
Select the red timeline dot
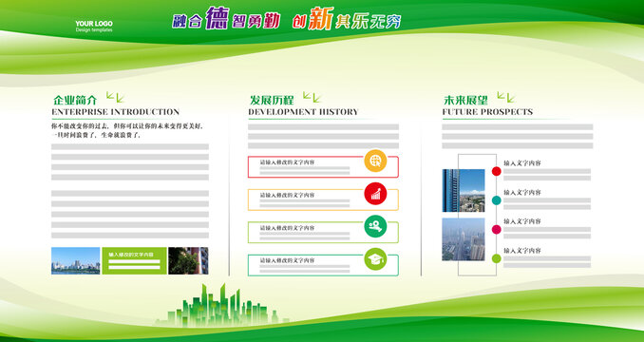pyautogui.click(x=497, y=171)
